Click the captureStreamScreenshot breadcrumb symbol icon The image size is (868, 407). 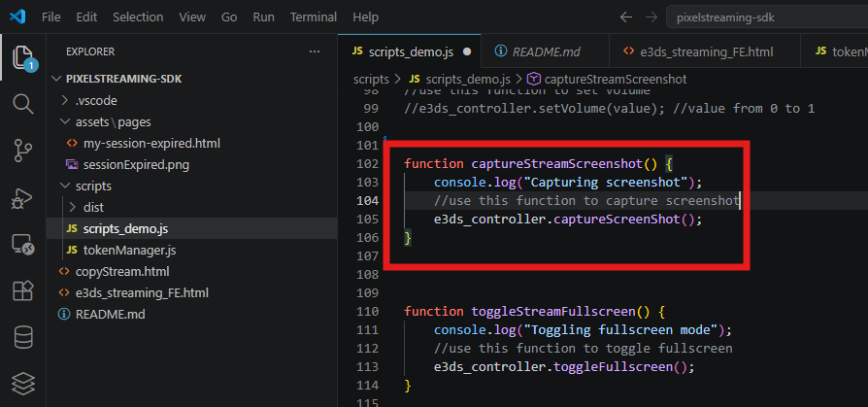click(x=534, y=80)
